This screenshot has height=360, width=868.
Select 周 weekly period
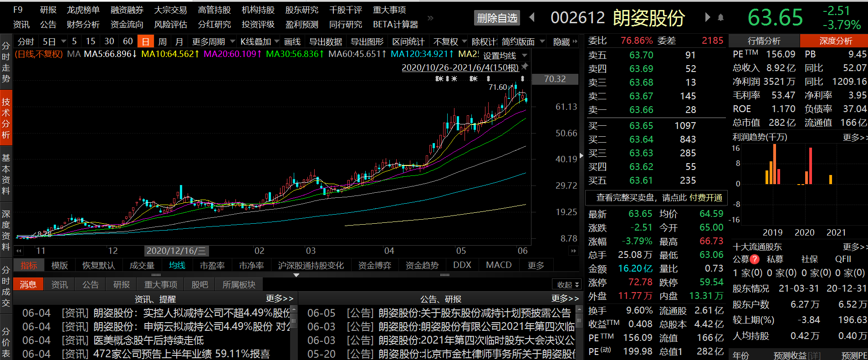(163, 41)
